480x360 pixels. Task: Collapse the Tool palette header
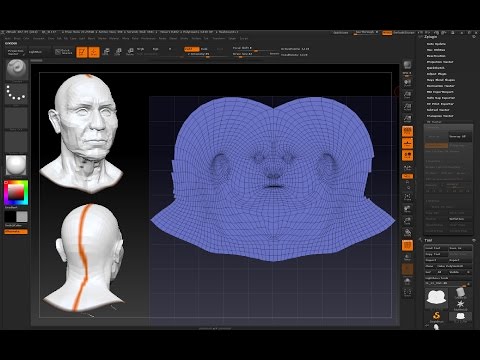click(429, 240)
